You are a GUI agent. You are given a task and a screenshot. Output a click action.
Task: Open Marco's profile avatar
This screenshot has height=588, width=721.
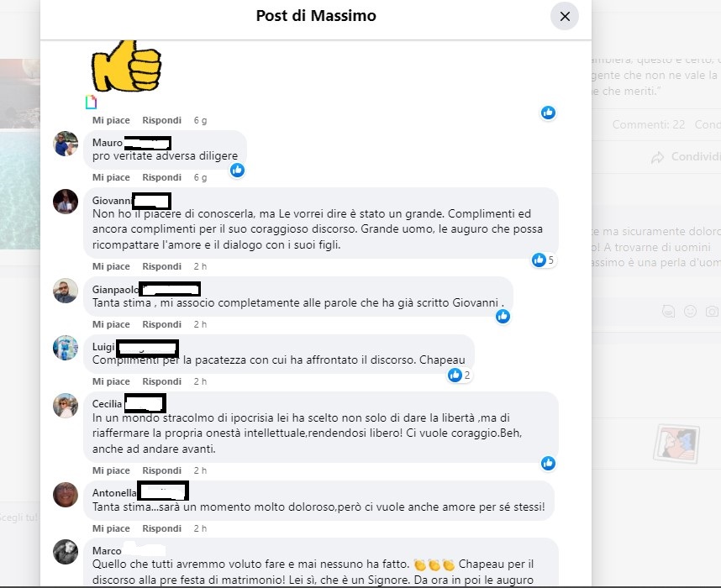point(66,552)
